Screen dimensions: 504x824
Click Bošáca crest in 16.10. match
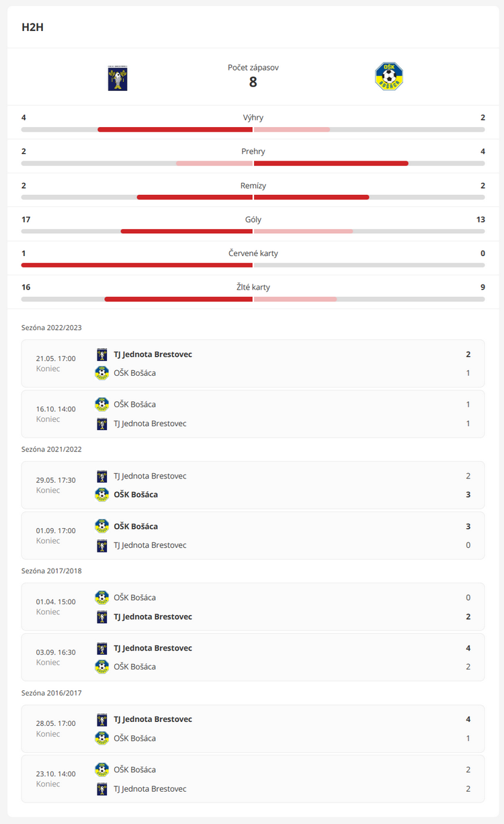tap(102, 405)
